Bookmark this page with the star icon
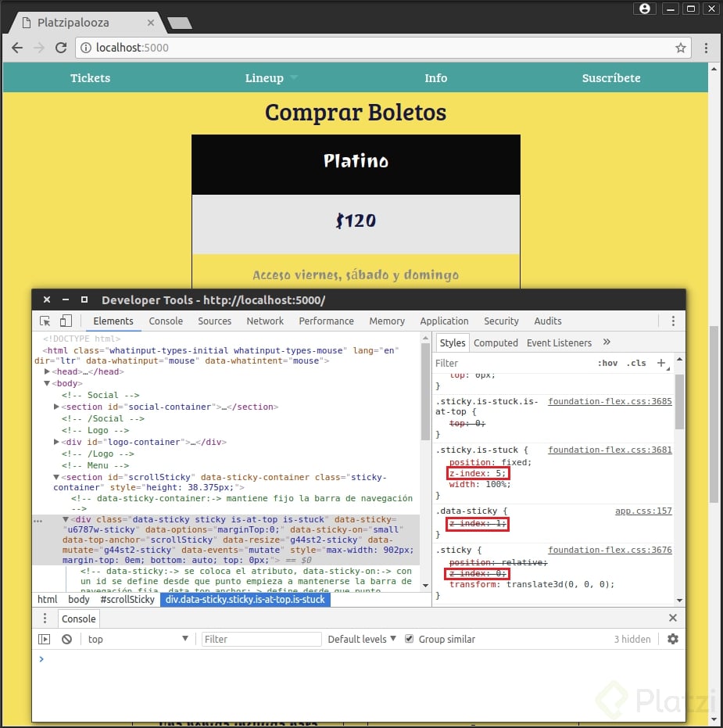This screenshot has width=723, height=728. click(680, 48)
